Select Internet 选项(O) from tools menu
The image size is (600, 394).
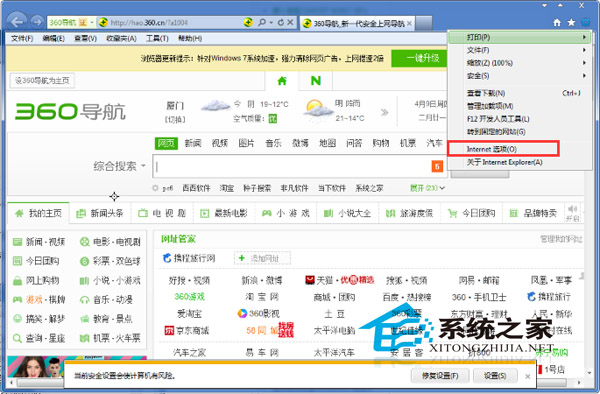pyautogui.click(x=503, y=149)
